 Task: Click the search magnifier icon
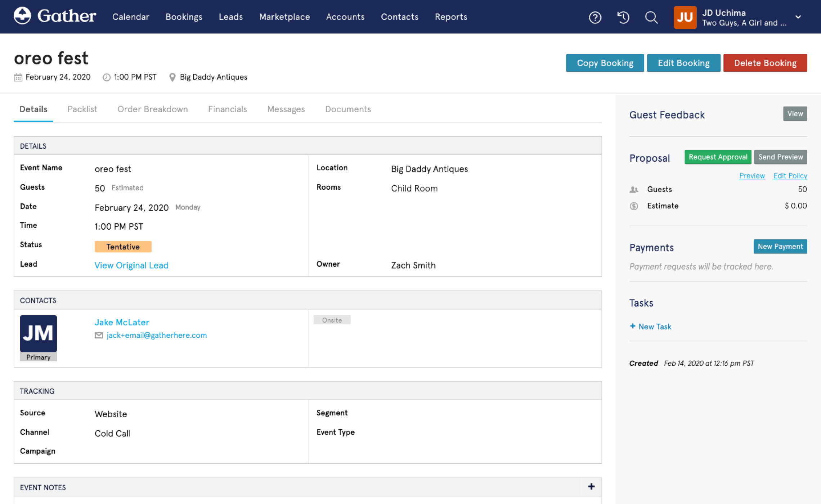pyautogui.click(x=651, y=17)
